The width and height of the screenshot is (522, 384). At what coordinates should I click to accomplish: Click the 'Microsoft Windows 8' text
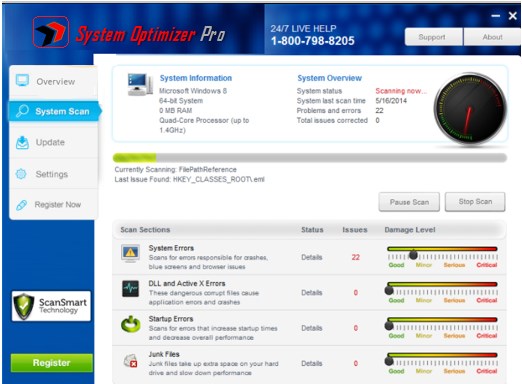(193, 91)
